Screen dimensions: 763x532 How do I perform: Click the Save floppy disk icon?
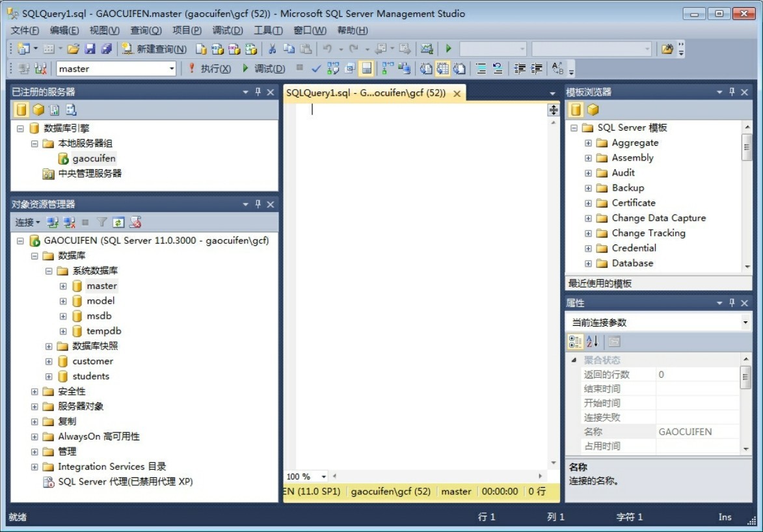click(90, 49)
